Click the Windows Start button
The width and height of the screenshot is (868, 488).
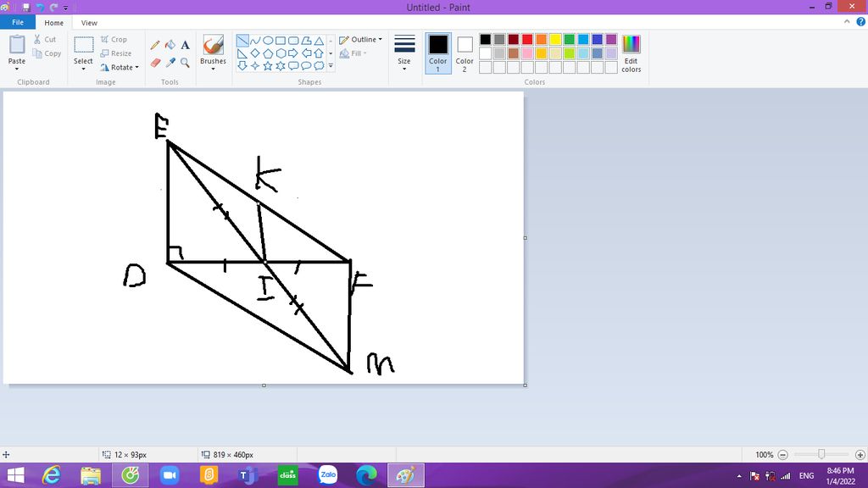point(15,475)
